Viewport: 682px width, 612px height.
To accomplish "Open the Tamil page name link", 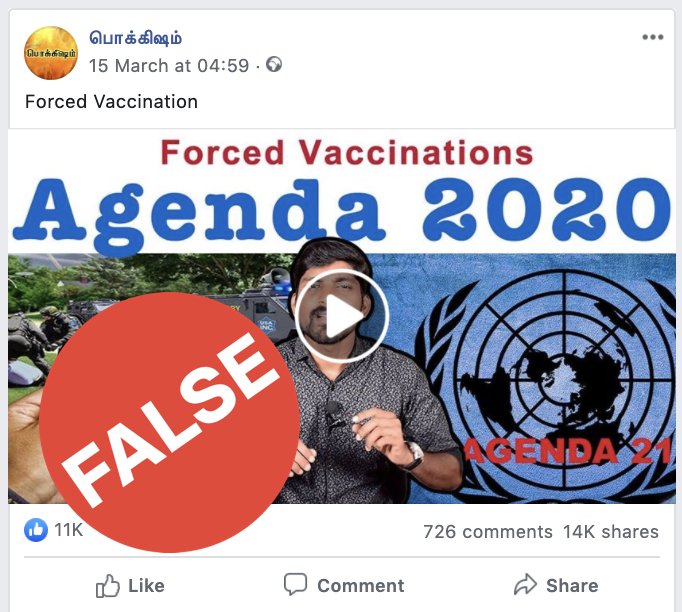I will click(x=135, y=39).
